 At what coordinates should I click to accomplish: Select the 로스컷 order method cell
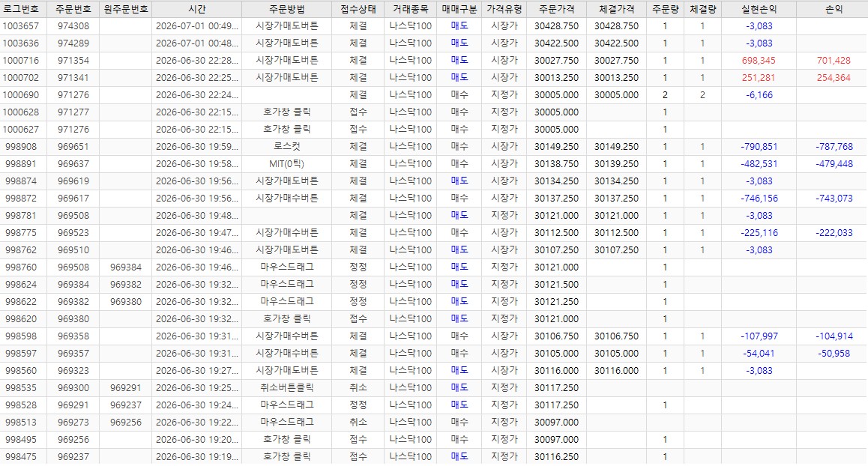pyautogui.click(x=287, y=147)
